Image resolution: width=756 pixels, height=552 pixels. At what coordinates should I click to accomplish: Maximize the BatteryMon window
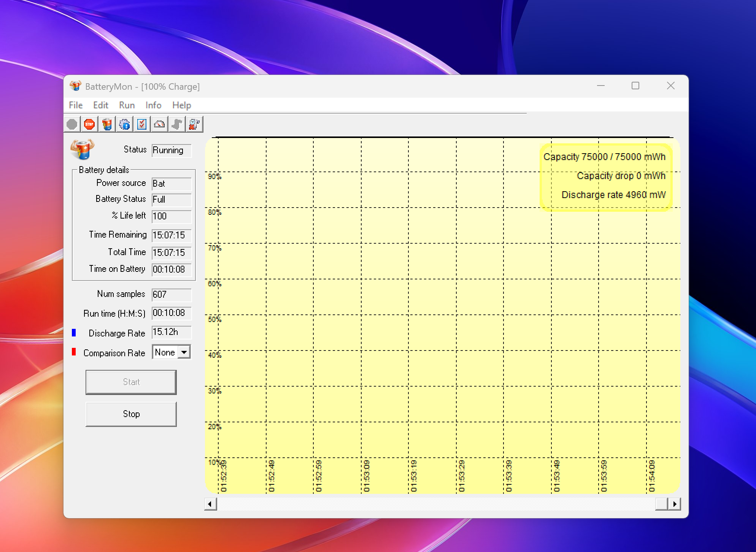[635, 86]
